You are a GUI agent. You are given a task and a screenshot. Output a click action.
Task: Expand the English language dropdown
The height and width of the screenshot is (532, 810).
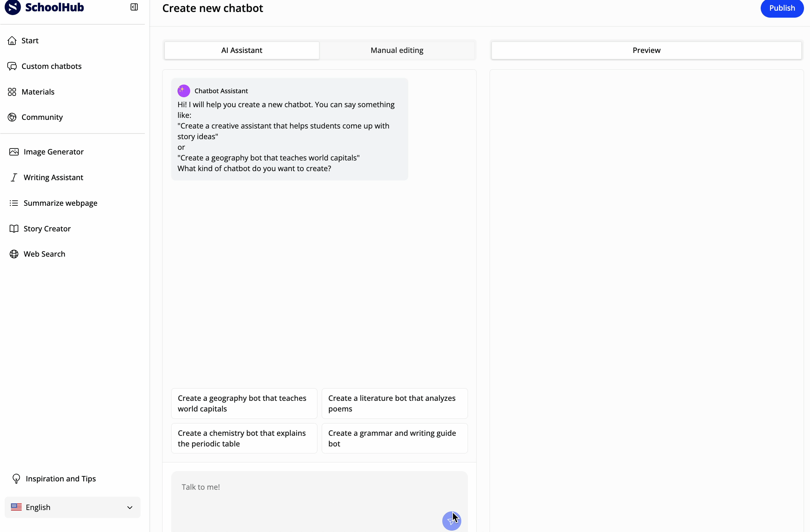73,507
